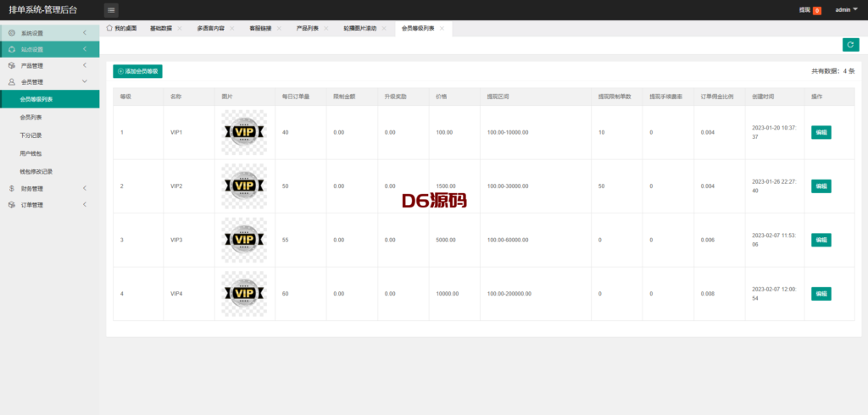Click 编辑 button for VIP2 row
This screenshot has width=868, height=415.
821,186
